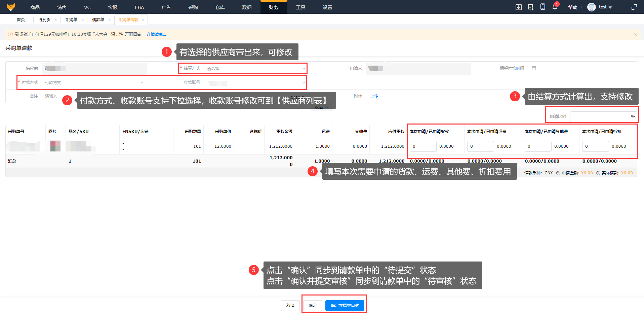644x313 pixels.
Task: Open the 财务 menu
Action: pos(274,7)
